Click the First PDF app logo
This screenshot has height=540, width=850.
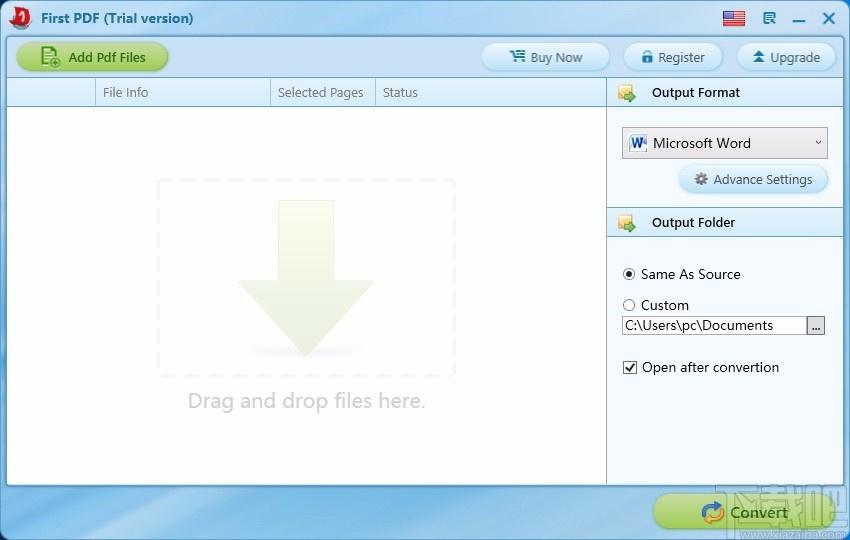click(20, 18)
